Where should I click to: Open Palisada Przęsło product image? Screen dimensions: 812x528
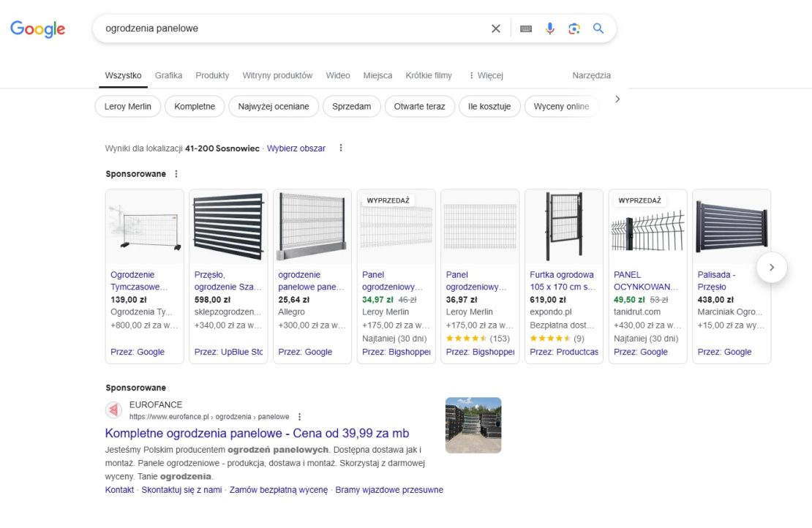732,227
